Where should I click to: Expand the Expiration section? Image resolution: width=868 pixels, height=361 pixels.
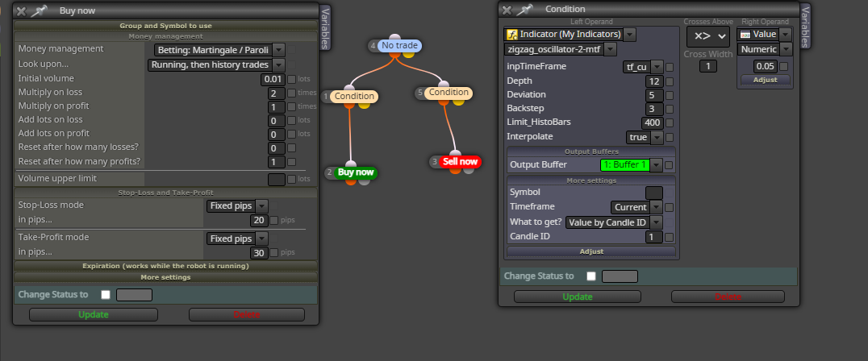click(x=165, y=266)
